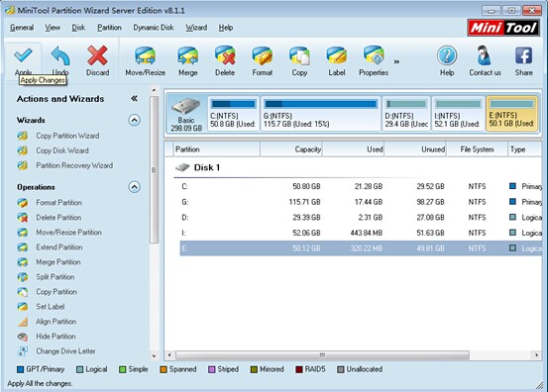This screenshot has width=548, height=392.
Task: Select the Basic 298.09 GB disk icon
Action: click(186, 114)
